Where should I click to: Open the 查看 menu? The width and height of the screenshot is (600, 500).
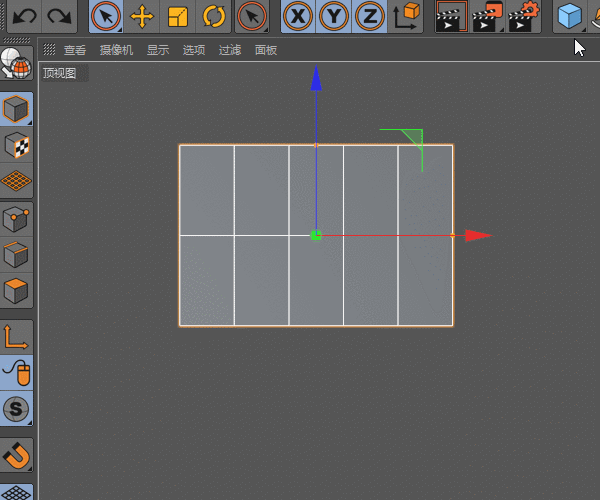75,50
